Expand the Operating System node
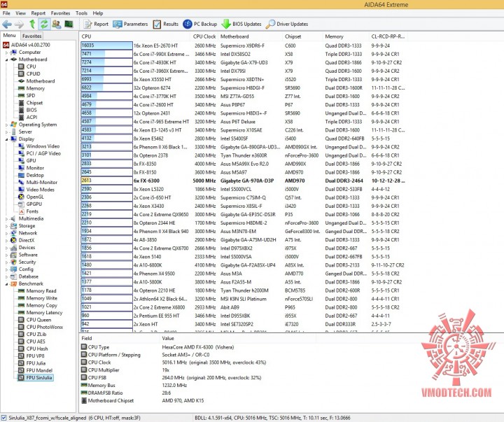 coord(6,125)
